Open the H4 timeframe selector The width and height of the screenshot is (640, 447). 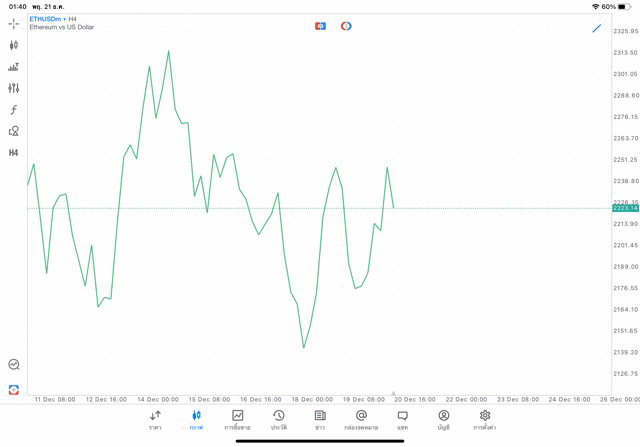tap(13, 153)
